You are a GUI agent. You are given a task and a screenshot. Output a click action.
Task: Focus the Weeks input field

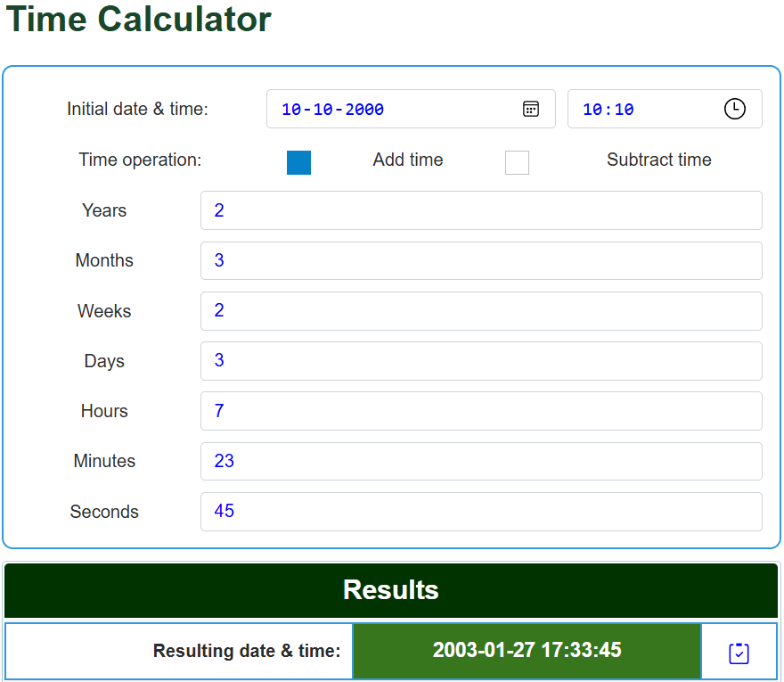pos(481,311)
